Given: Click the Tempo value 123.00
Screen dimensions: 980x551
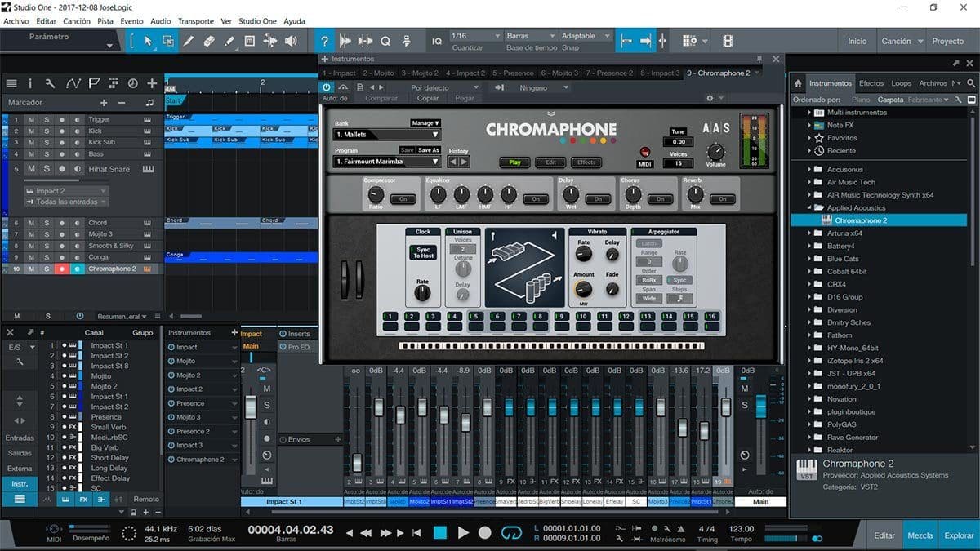Looking at the screenshot, I should click(x=742, y=529).
